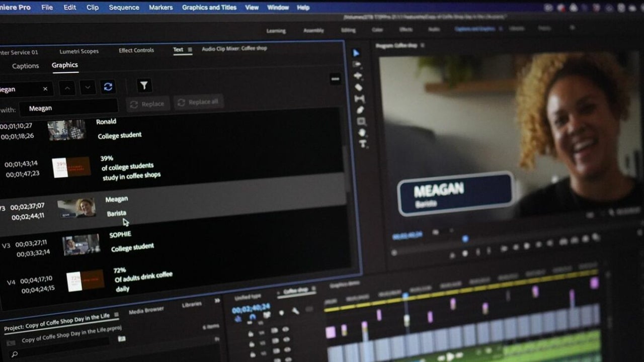Image resolution: width=644 pixels, height=362 pixels.
Task: Switch to the Captions tab
Action: 25,65
